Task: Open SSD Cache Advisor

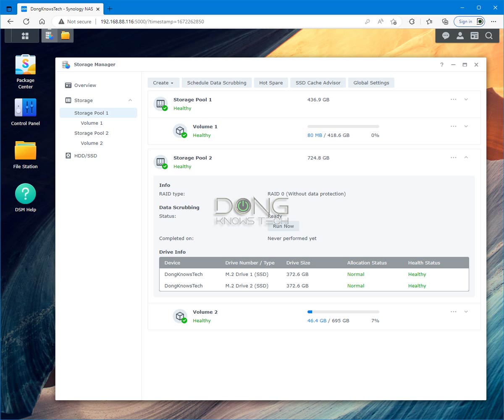Action: [x=318, y=83]
